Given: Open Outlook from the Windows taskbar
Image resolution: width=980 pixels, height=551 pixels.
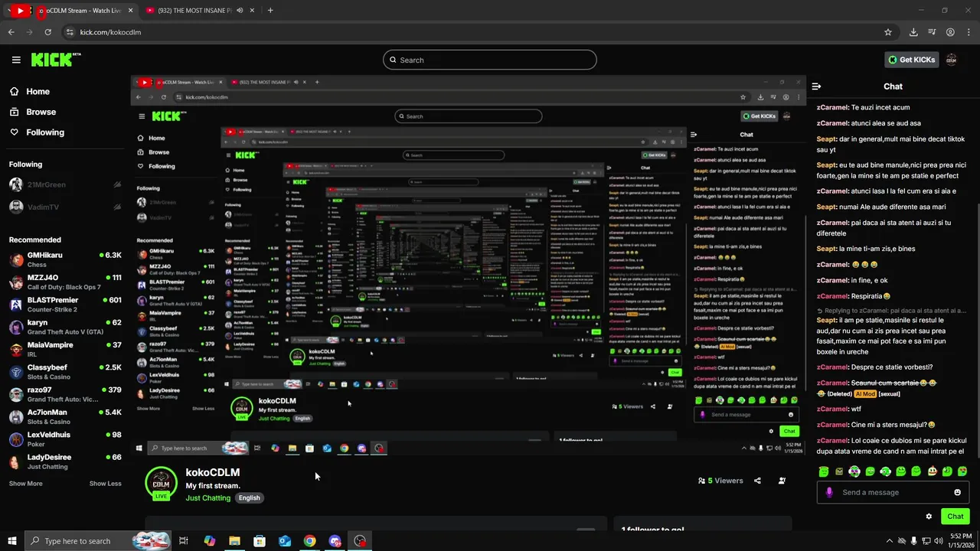Looking at the screenshot, I should click(284, 541).
